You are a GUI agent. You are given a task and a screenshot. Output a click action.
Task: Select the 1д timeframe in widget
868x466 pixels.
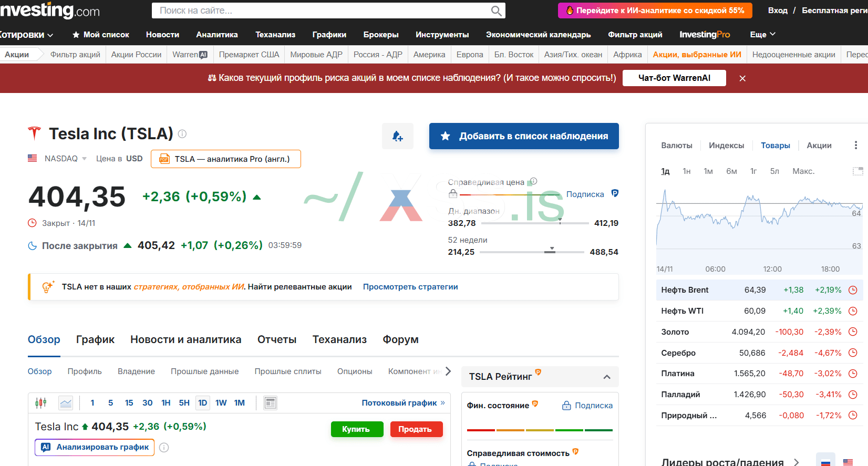coord(665,171)
